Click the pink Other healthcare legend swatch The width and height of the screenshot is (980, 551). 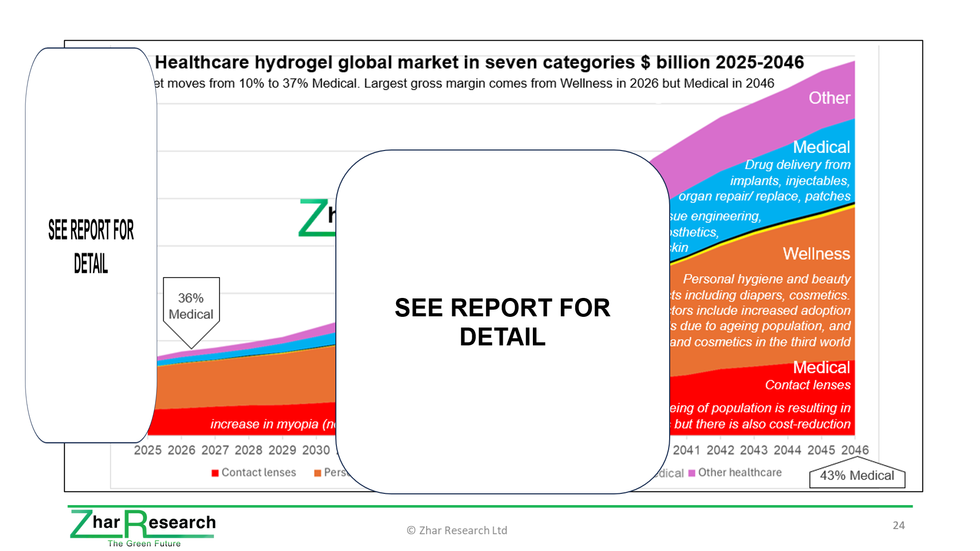pos(692,473)
